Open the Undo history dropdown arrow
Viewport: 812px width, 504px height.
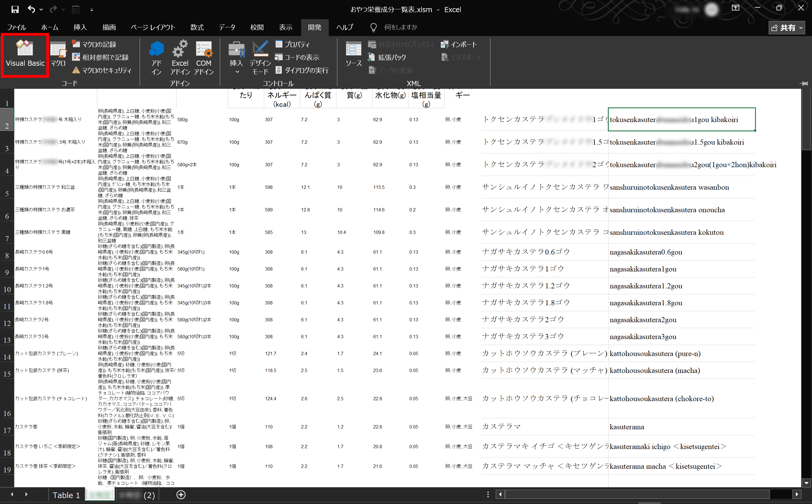pos(41,9)
